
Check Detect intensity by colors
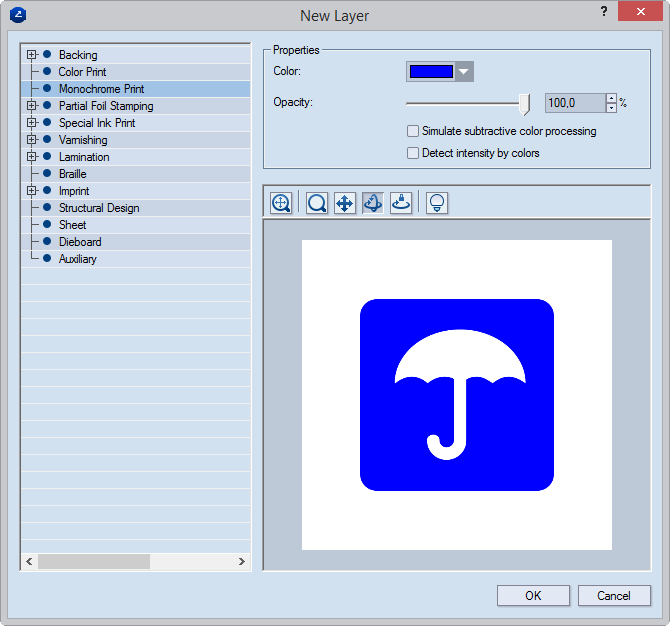click(413, 153)
